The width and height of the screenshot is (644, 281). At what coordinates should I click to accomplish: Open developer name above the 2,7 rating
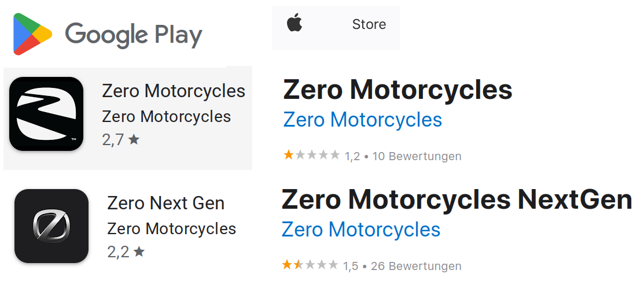click(x=166, y=116)
